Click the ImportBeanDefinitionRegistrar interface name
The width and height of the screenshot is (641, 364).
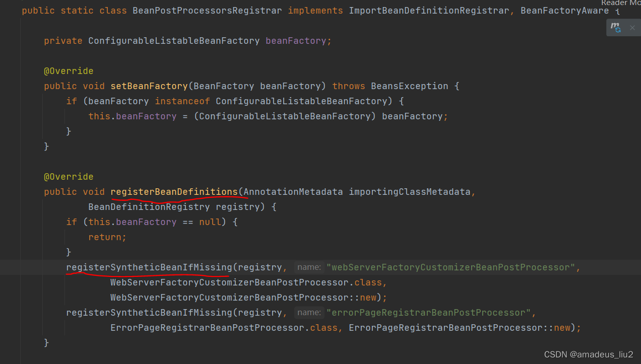tap(429, 11)
